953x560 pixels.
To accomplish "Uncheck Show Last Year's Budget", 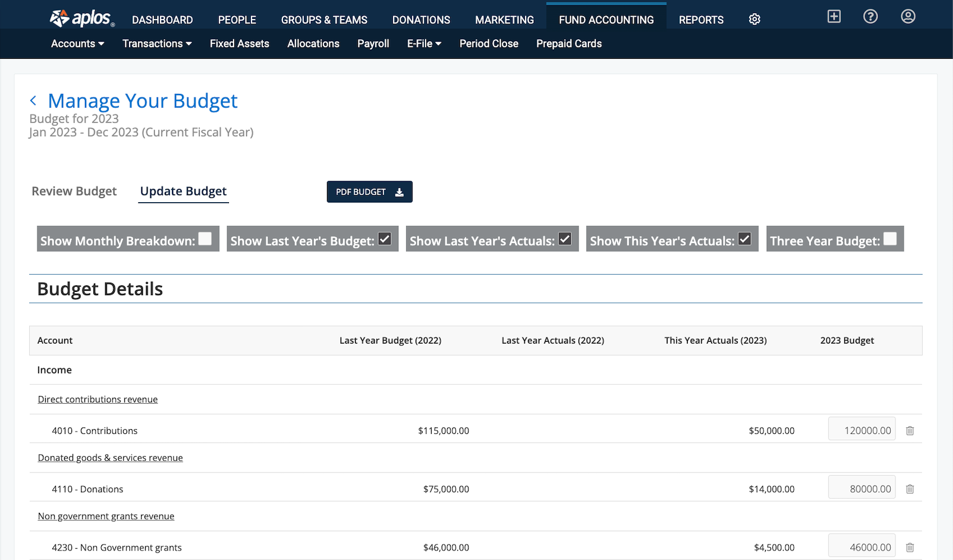I will coord(385,239).
